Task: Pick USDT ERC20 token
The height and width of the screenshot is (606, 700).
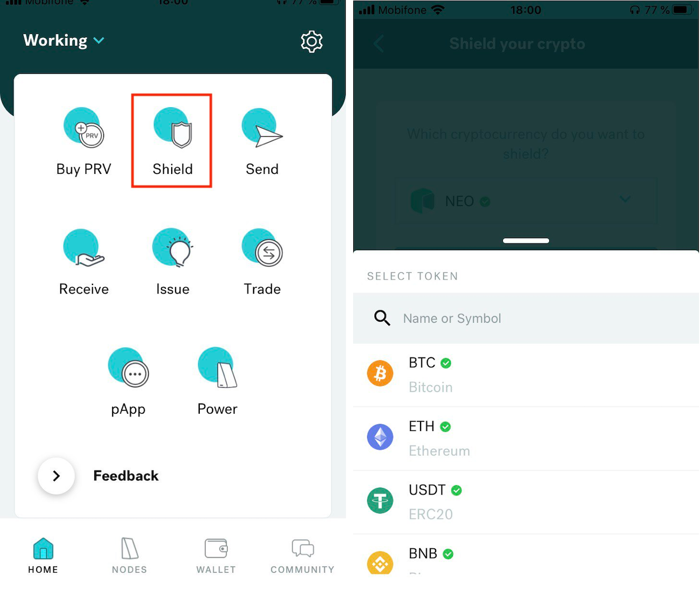Action: coord(526,502)
